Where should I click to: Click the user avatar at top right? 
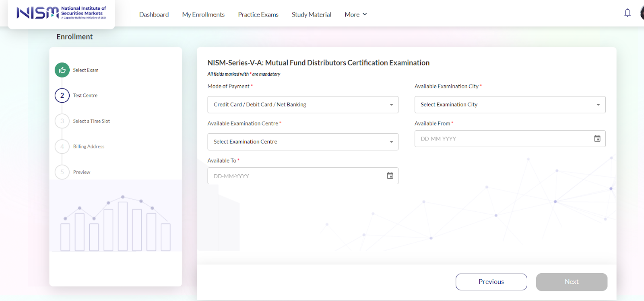click(642, 13)
